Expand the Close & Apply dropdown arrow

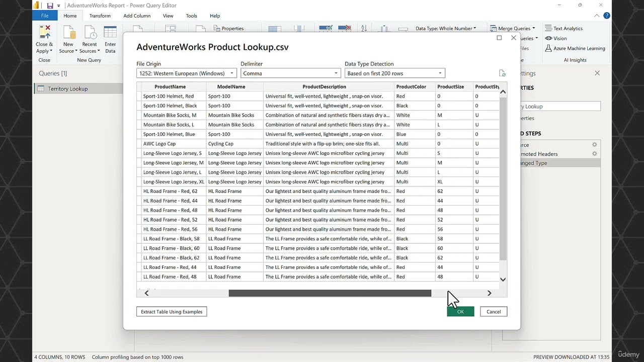(51, 51)
